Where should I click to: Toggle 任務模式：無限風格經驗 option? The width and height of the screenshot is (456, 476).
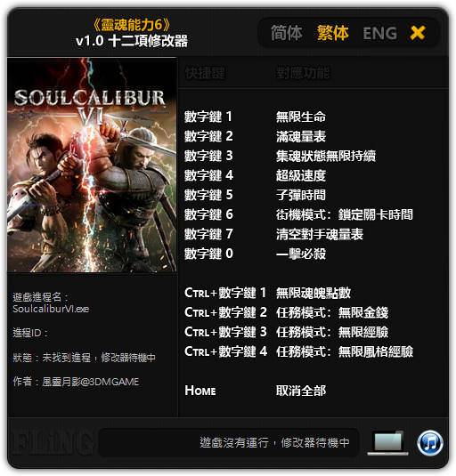coord(344,351)
